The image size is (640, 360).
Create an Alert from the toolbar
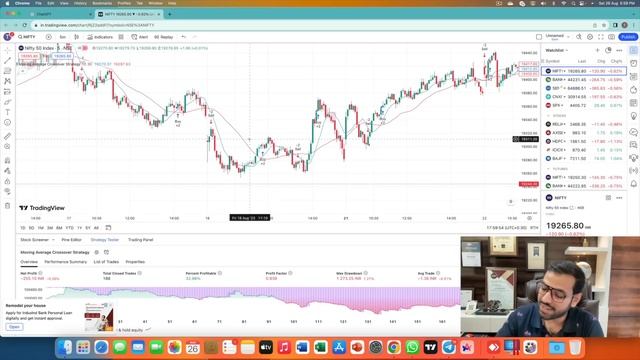coord(140,37)
